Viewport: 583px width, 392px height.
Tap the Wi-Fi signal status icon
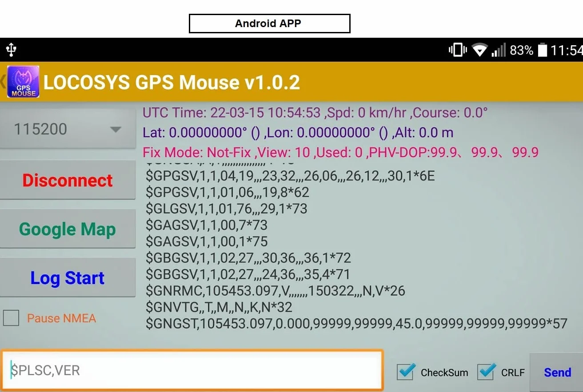pyautogui.click(x=480, y=50)
